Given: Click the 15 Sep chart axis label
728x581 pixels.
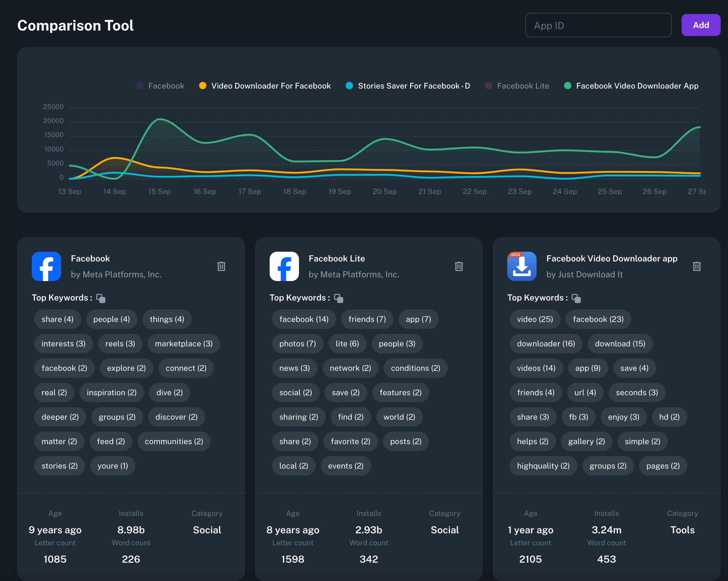Looking at the screenshot, I should pyautogui.click(x=159, y=191).
